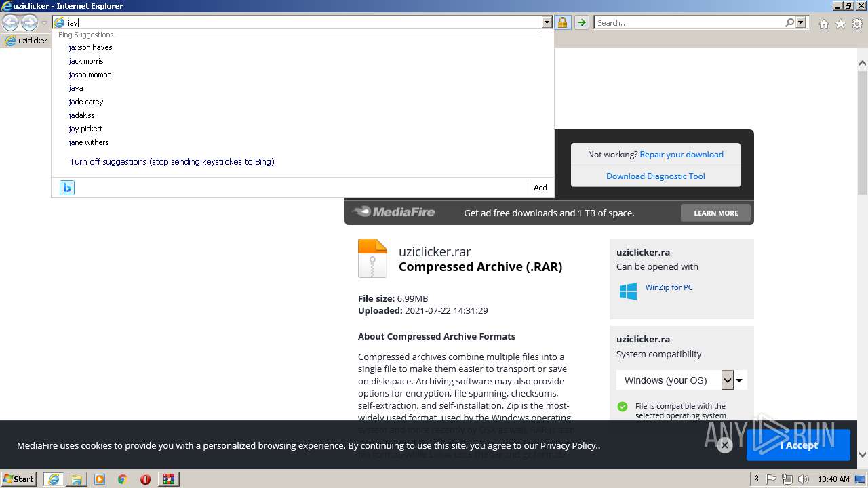Open the search provider dropdown arrow
This screenshot has height=488, width=868.
coord(801,22)
